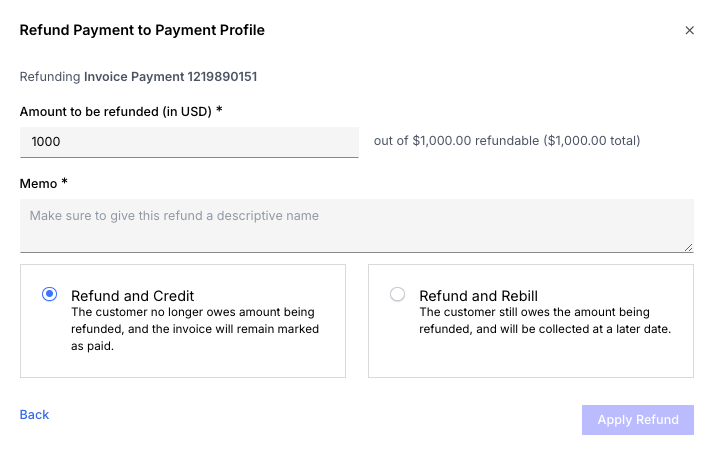Click the memo resize handle corner
Image resolution: width=714 pixels, height=451 pixels.
pyautogui.click(x=688, y=247)
